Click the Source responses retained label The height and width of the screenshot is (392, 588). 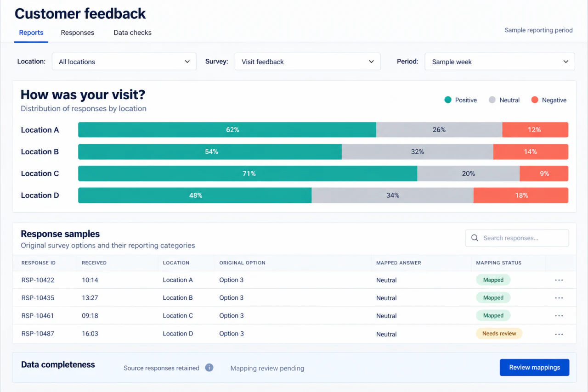162,368
